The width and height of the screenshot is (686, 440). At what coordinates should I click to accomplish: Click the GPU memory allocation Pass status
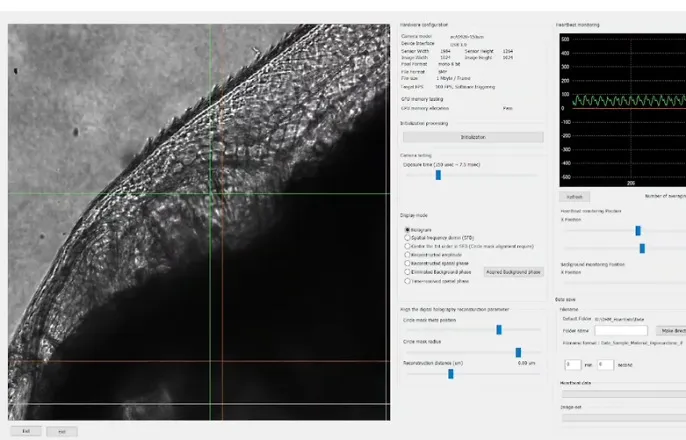click(x=508, y=108)
